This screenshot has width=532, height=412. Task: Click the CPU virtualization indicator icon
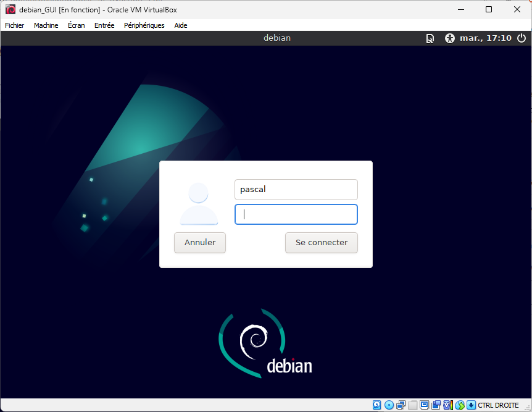coord(448,405)
